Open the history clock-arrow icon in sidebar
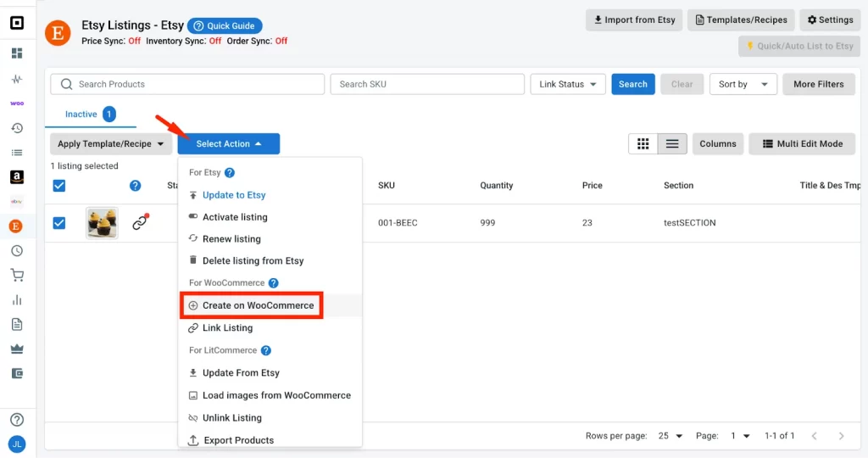868x458 pixels. (x=17, y=128)
